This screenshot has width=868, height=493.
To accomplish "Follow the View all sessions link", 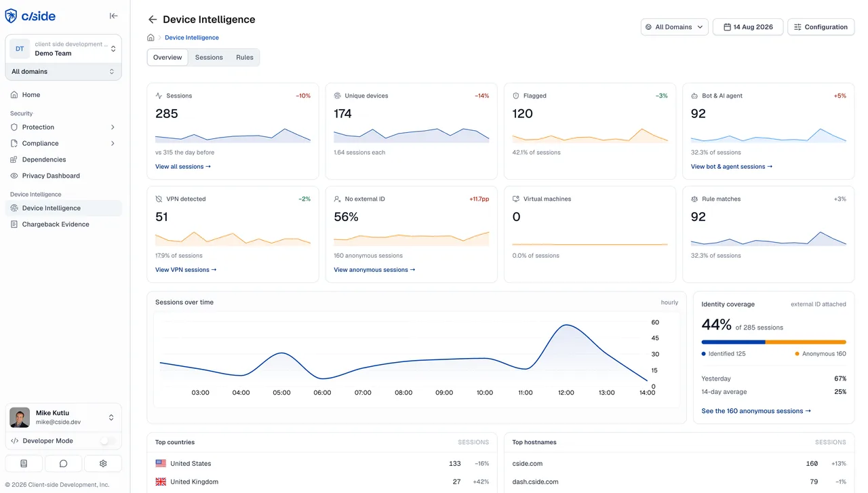I will [x=183, y=167].
